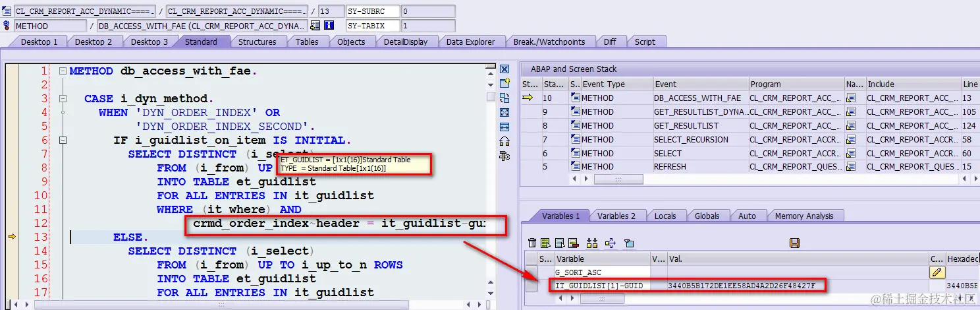Open the Memory Analysis tab
Screen dimensions: 980x310
(x=804, y=216)
